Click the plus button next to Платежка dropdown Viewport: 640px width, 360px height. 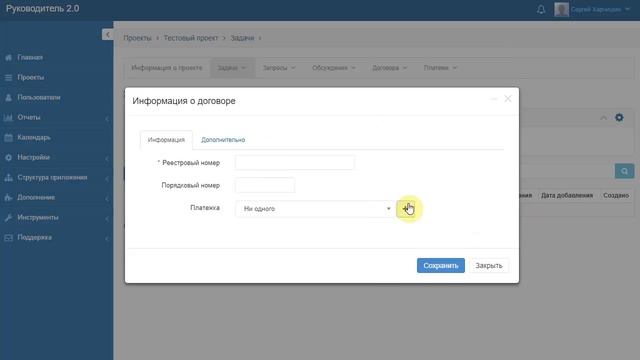(406, 209)
